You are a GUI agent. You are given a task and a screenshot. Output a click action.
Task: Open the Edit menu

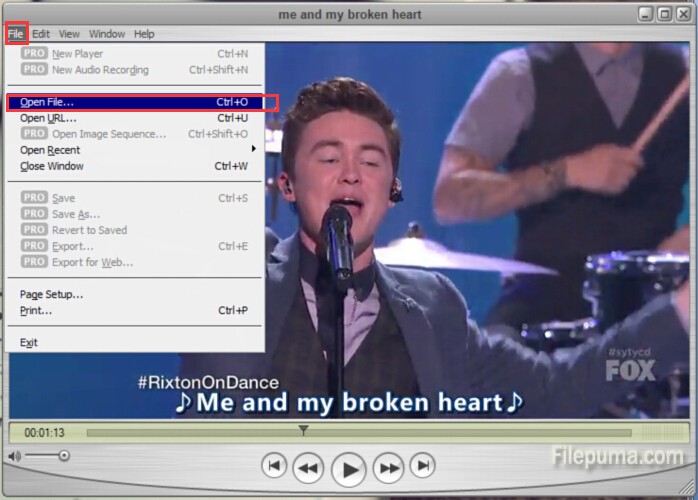[x=40, y=34]
